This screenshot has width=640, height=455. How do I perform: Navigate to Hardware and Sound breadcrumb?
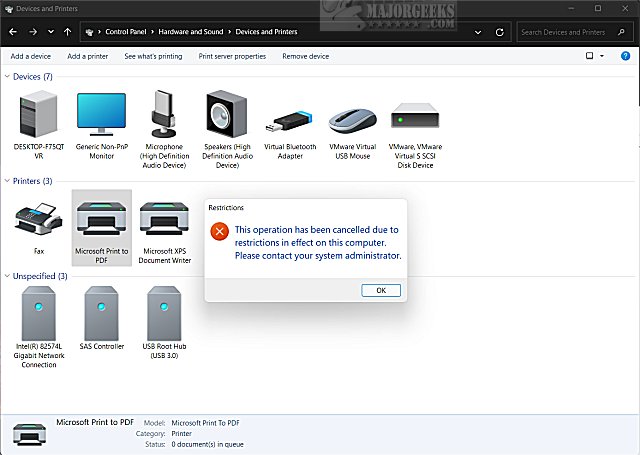coord(191,32)
